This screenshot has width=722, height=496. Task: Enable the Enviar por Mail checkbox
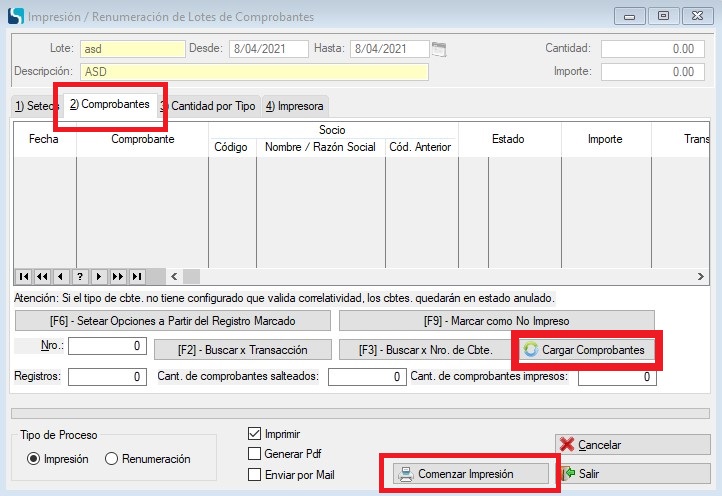click(x=255, y=474)
